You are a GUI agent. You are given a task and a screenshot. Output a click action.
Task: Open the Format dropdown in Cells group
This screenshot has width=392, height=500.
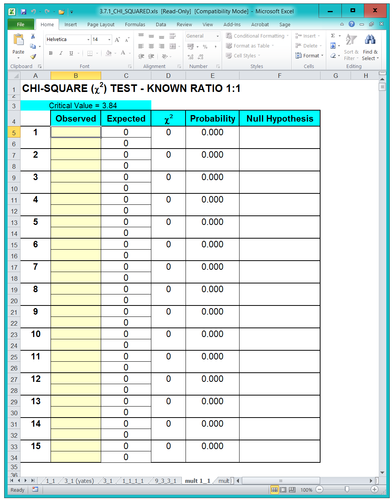click(309, 56)
